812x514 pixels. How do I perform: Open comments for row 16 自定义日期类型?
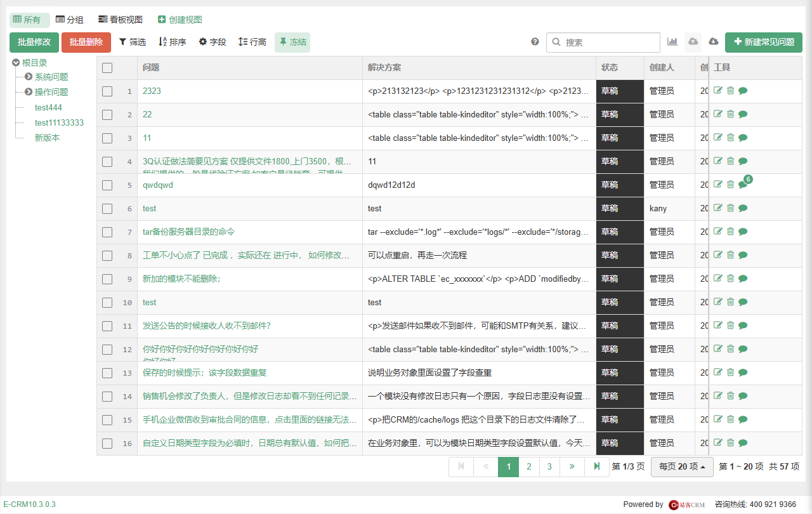point(743,443)
